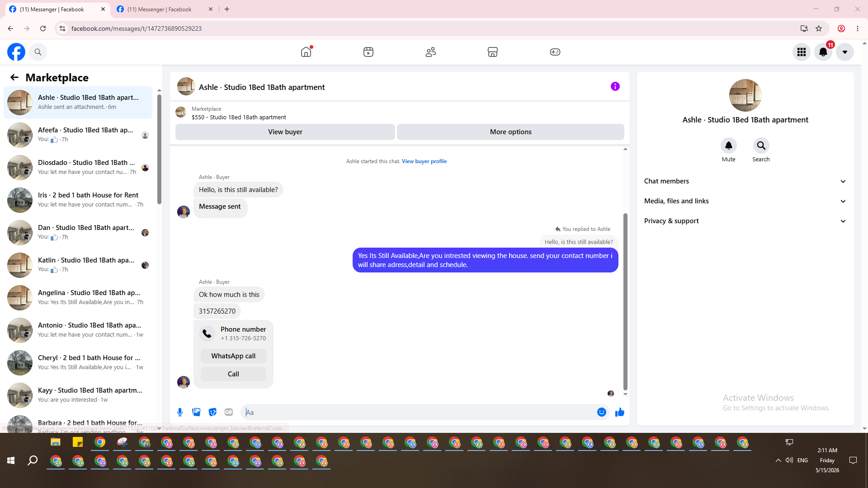Open Chrome profile icon
The height and width of the screenshot is (488, 868).
tap(841, 28)
